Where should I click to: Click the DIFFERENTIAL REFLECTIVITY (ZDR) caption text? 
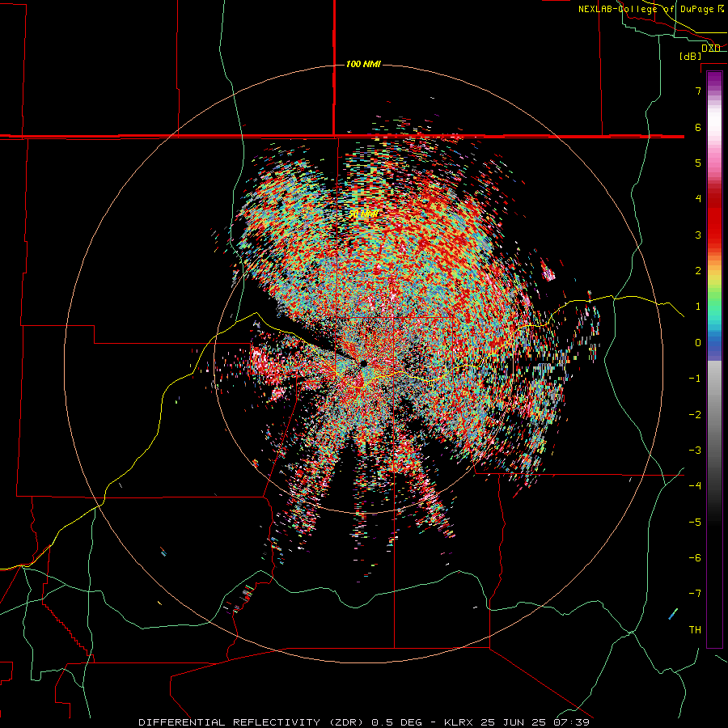[x=252, y=722]
